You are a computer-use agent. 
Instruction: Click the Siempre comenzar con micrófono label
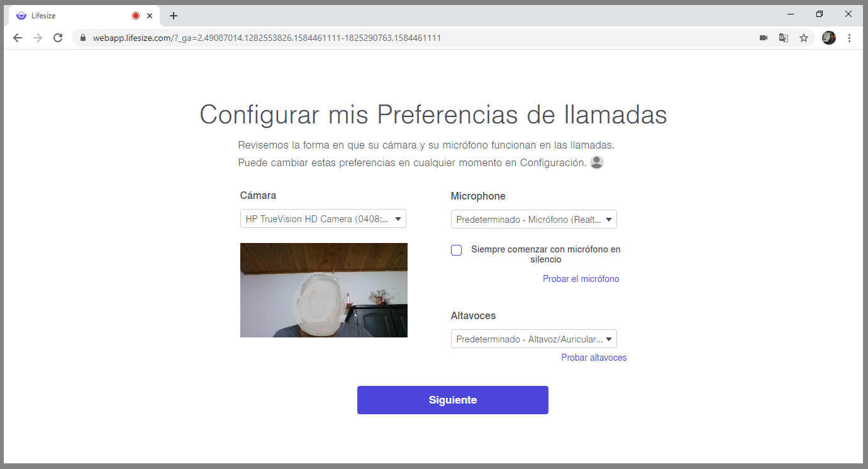pos(546,254)
